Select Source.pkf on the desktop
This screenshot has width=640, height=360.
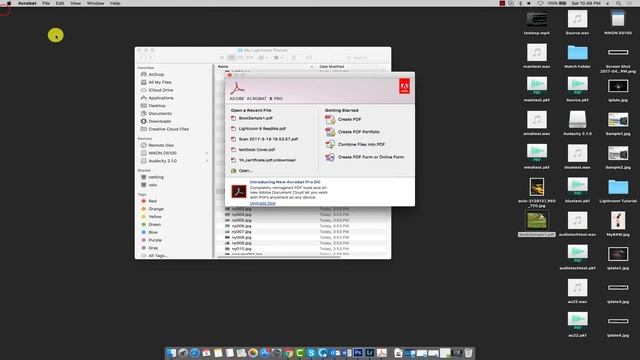click(577, 90)
